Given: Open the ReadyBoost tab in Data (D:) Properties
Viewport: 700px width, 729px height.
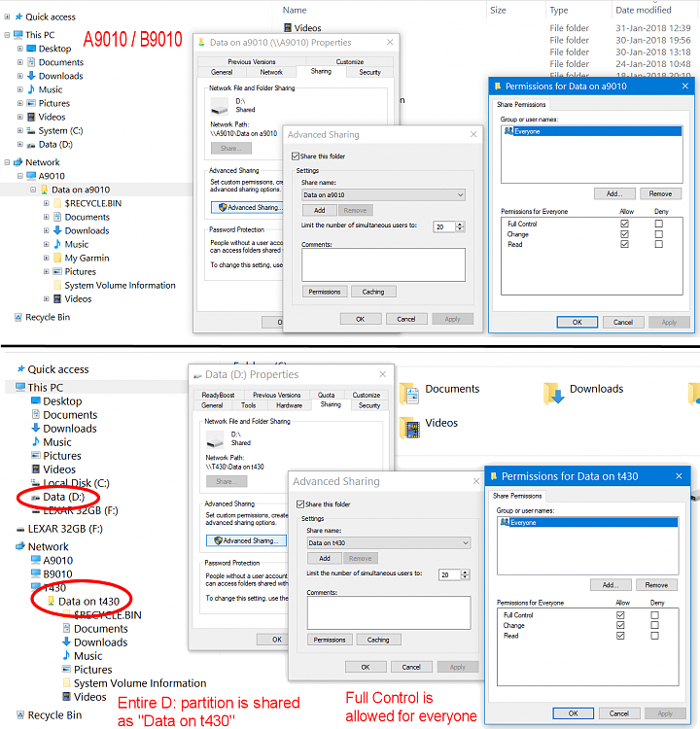Looking at the screenshot, I should tap(218, 395).
